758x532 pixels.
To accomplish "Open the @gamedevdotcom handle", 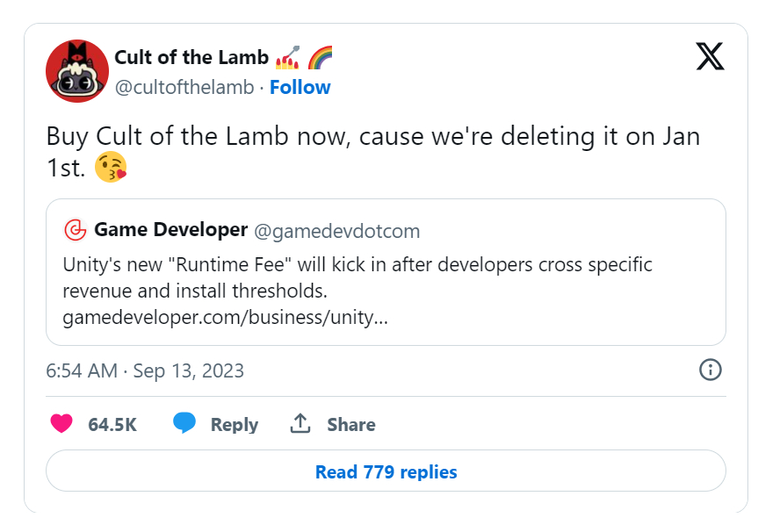I will [x=336, y=231].
